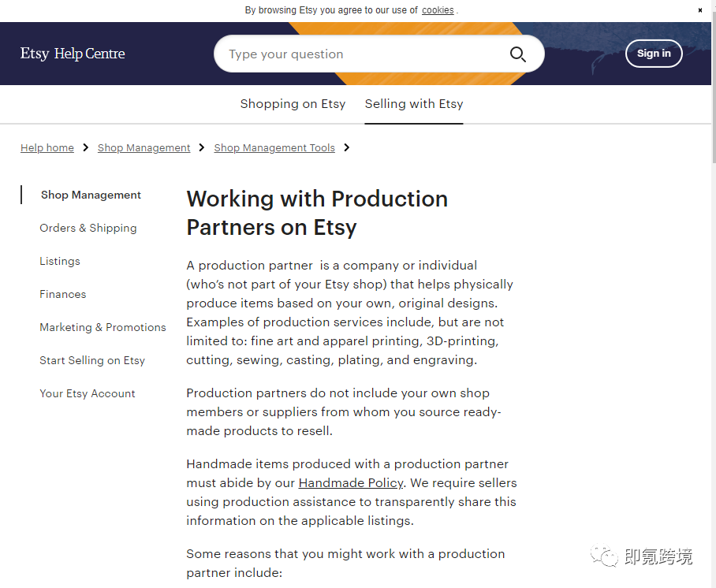Click chevron after Shop Management Tools breadcrumb

[347, 147]
